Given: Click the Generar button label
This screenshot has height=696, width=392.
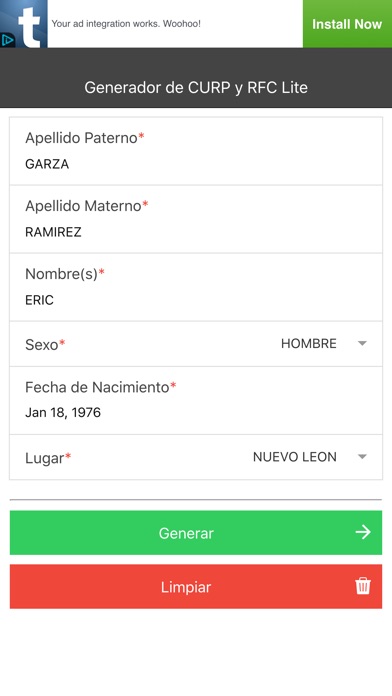Looking at the screenshot, I should tap(186, 533).
